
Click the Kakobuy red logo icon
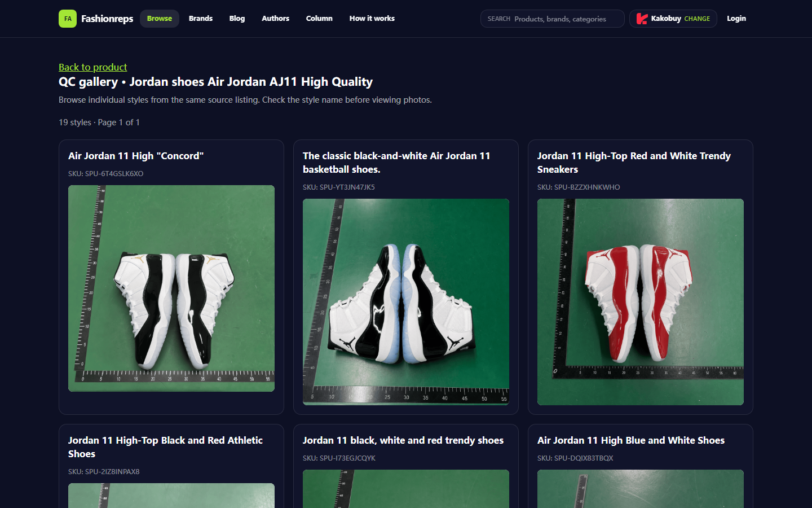point(642,19)
